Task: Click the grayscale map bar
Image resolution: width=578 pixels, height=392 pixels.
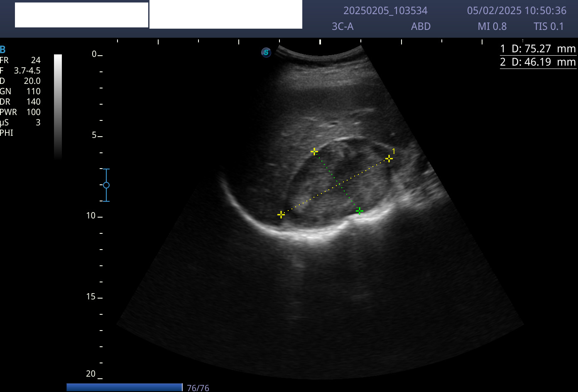Action: point(58,106)
